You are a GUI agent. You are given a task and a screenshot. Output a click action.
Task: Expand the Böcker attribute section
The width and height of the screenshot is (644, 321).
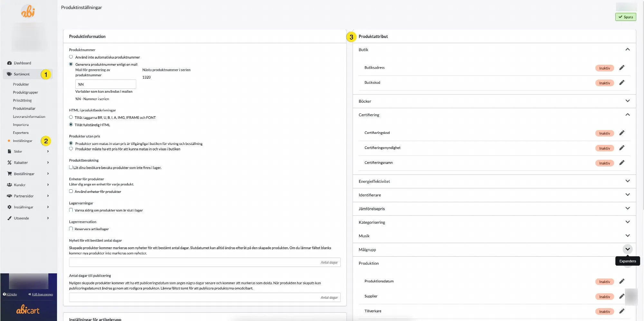coord(628,101)
